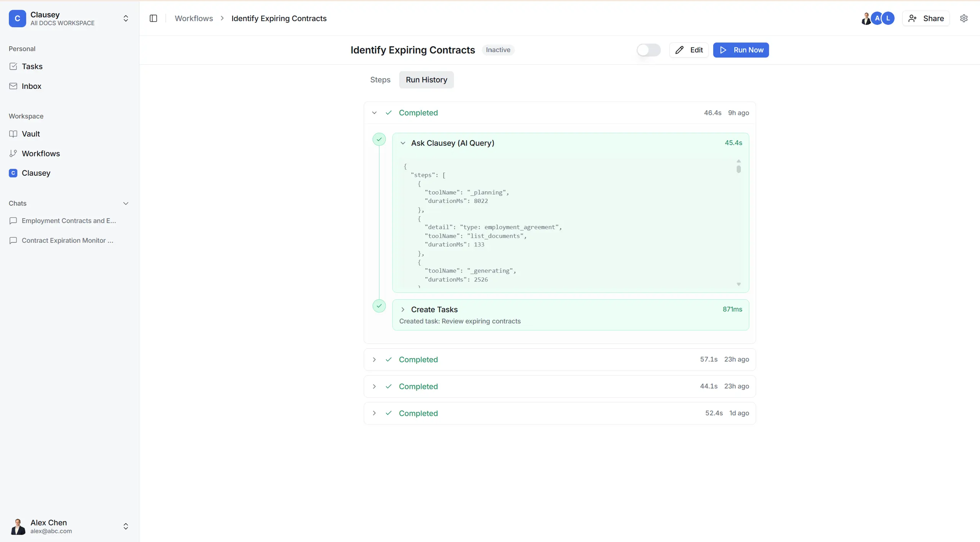The image size is (980, 542).
Task: Open Workflows from the breadcrumb
Action: click(x=194, y=18)
